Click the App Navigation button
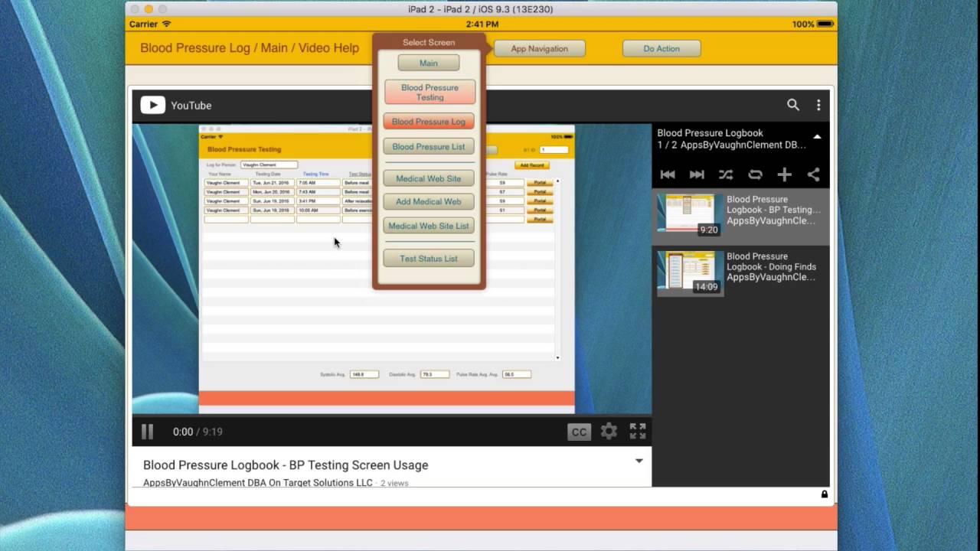Screen dimensions: 980x551 (x=540, y=48)
